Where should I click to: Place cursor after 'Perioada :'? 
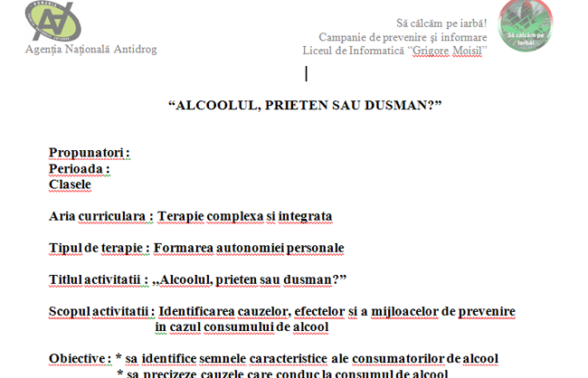point(113,168)
